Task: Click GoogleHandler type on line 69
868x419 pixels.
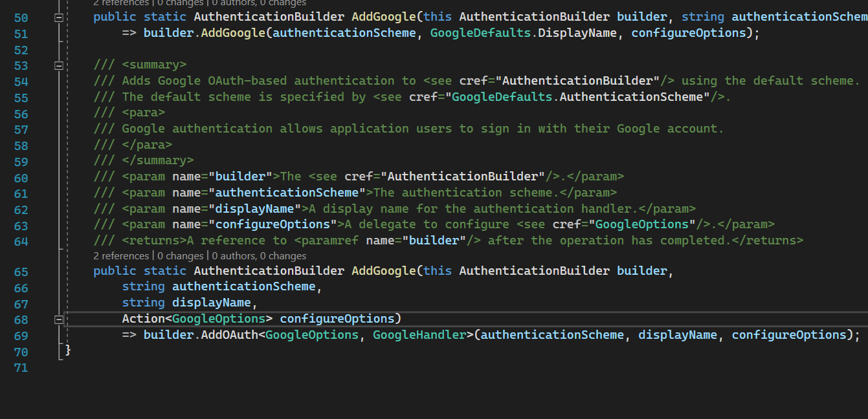Action: click(419, 335)
